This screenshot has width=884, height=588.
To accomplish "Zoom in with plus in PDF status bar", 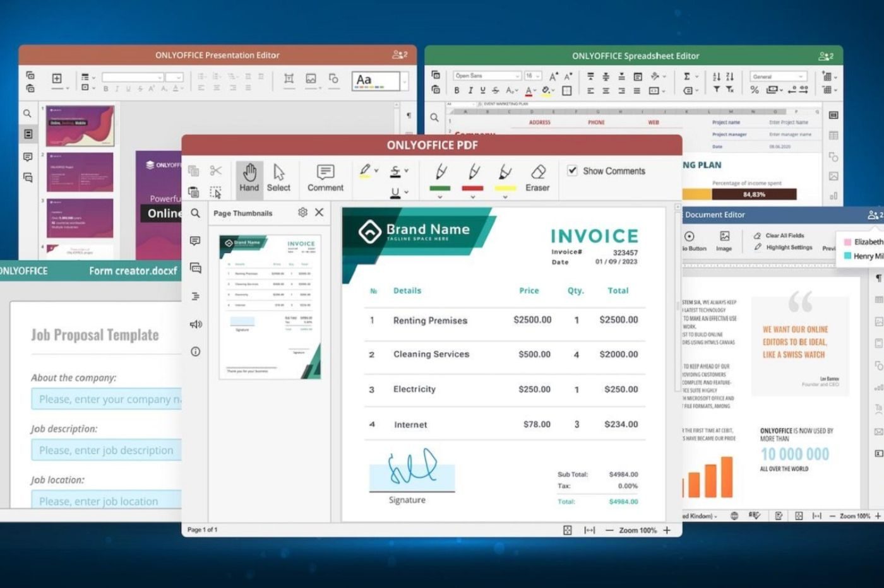I will (667, 531).
